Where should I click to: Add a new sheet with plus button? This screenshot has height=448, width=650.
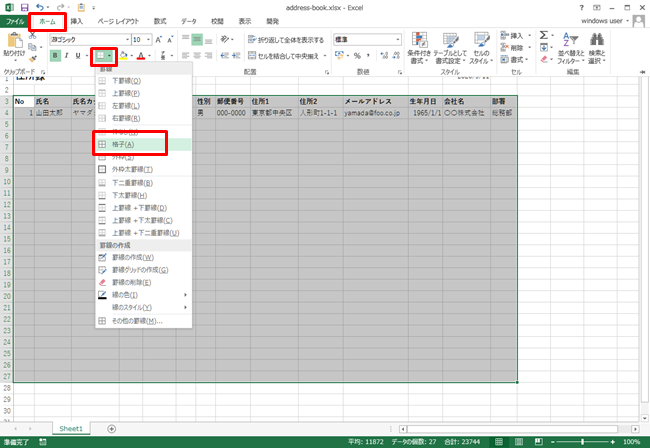tap(112, 428)
